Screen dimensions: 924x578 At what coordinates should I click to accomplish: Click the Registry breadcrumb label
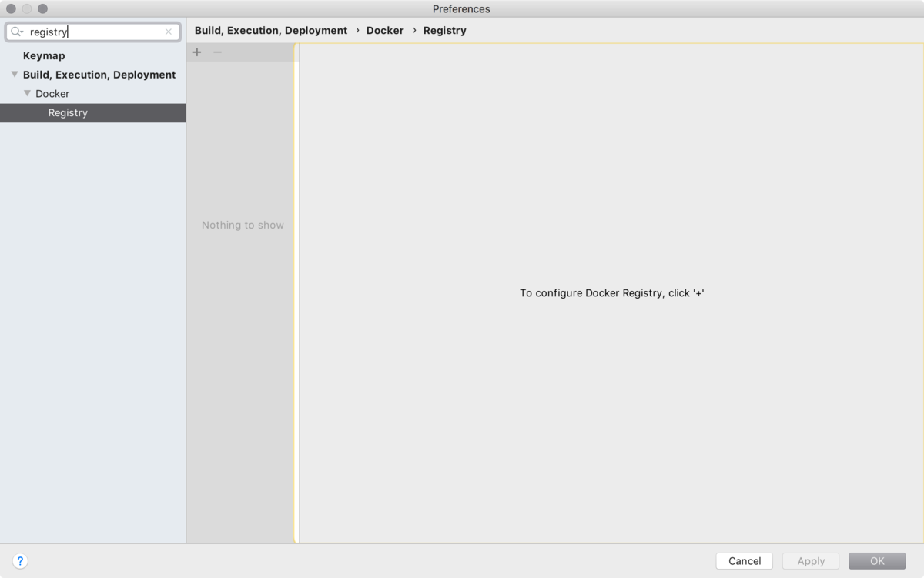(444, 30)
